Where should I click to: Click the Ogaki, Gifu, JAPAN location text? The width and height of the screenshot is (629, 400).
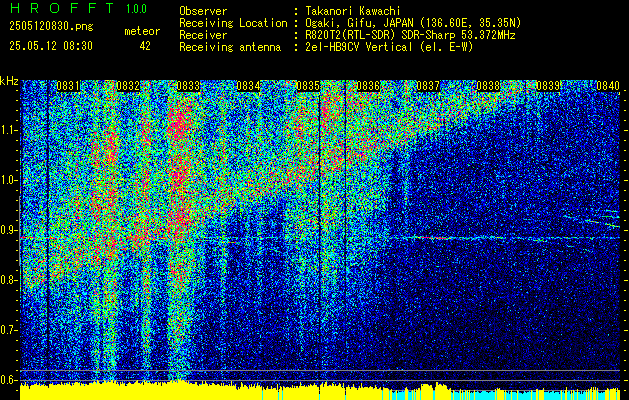click(x=413, y=23)
